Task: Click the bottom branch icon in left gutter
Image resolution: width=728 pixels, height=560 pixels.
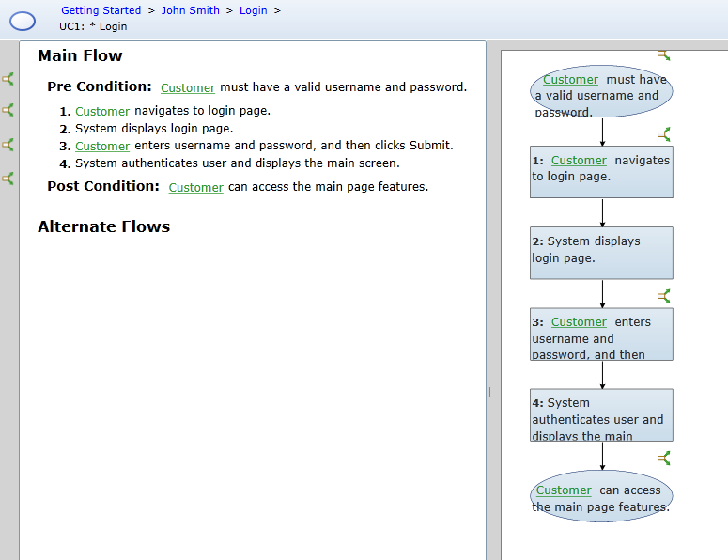Action: point(8,178)
